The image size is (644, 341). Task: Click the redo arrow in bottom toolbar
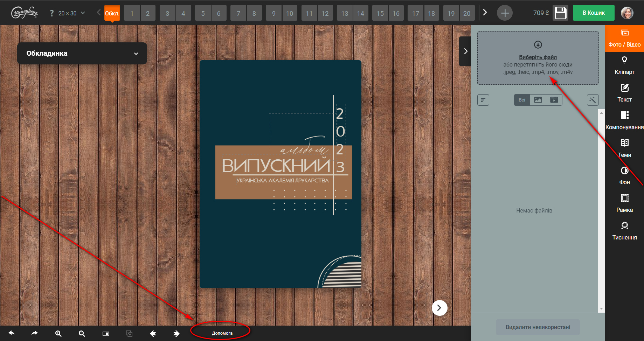click(x=34, y=333)
